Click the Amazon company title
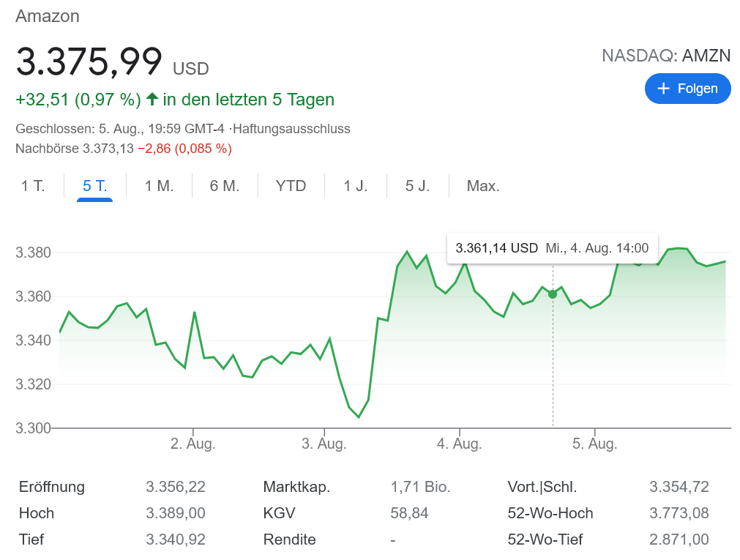Screen dimensions: 740x560 pos(48,16)
